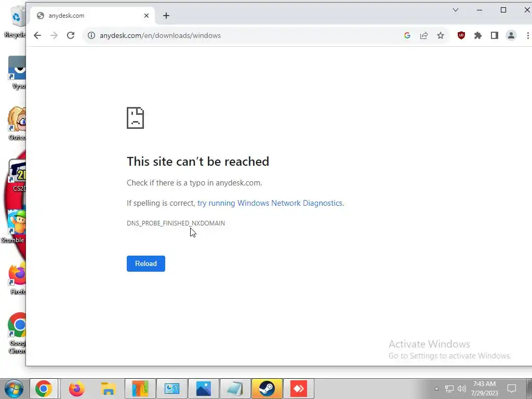Open Firefox from the taskbar

coord(77,389)
